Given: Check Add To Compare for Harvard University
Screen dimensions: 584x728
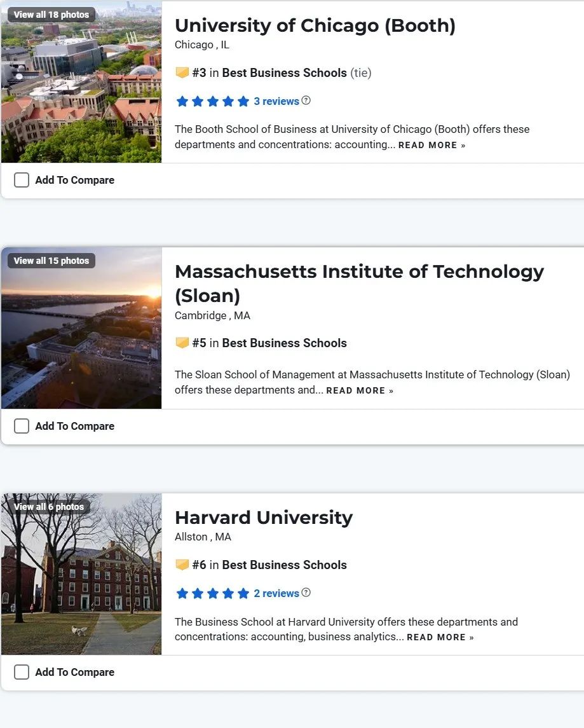Looking at the screenshot, I should point(22,672).
